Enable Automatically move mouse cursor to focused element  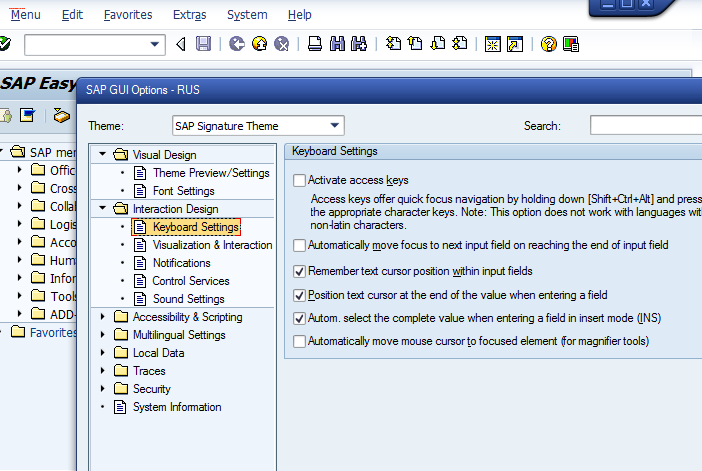pyautogui.click(x=300, y=341)
